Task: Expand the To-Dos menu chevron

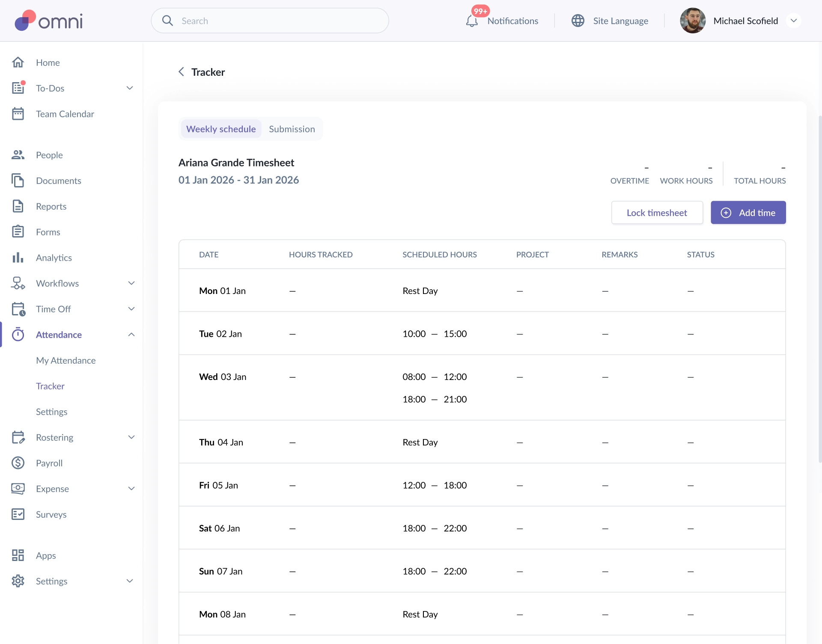Action: [130, 88]
